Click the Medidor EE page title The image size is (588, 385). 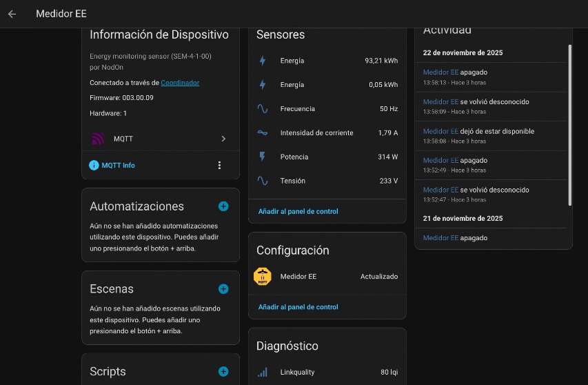coord(61,14)
